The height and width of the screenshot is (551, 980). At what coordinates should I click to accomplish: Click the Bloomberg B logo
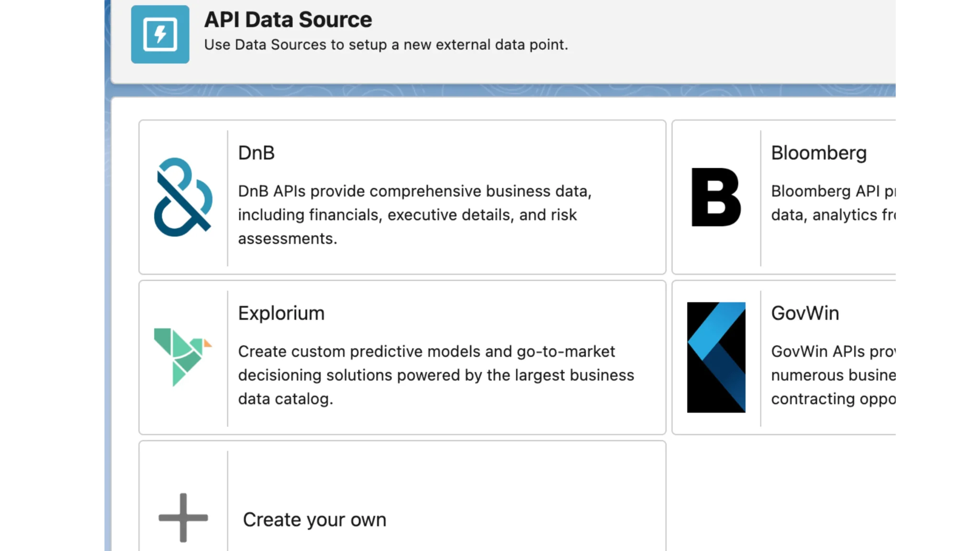point(716,197)
